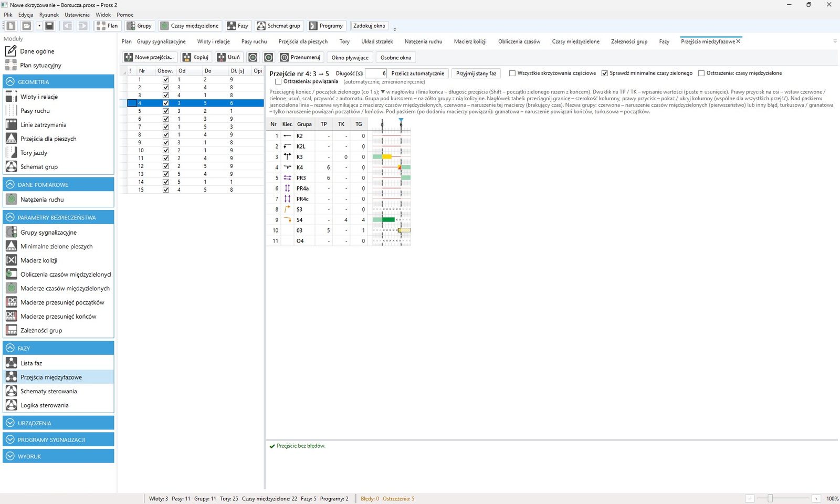The height and width of the screenshot is (504, 840).
Task: Click the new document toolbar icon
Action: coord(12,26)
